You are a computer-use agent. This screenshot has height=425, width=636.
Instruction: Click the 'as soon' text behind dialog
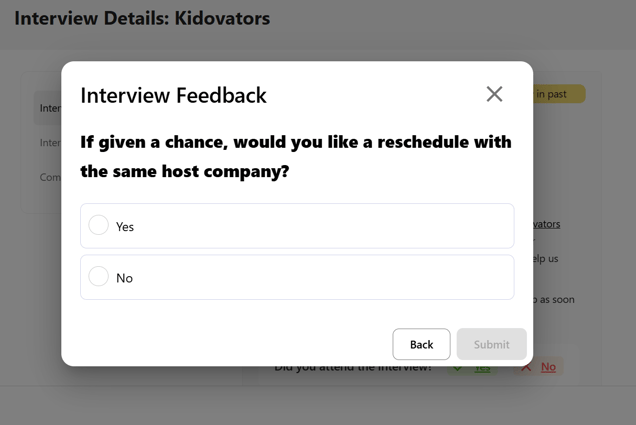(x=554, y=300)
